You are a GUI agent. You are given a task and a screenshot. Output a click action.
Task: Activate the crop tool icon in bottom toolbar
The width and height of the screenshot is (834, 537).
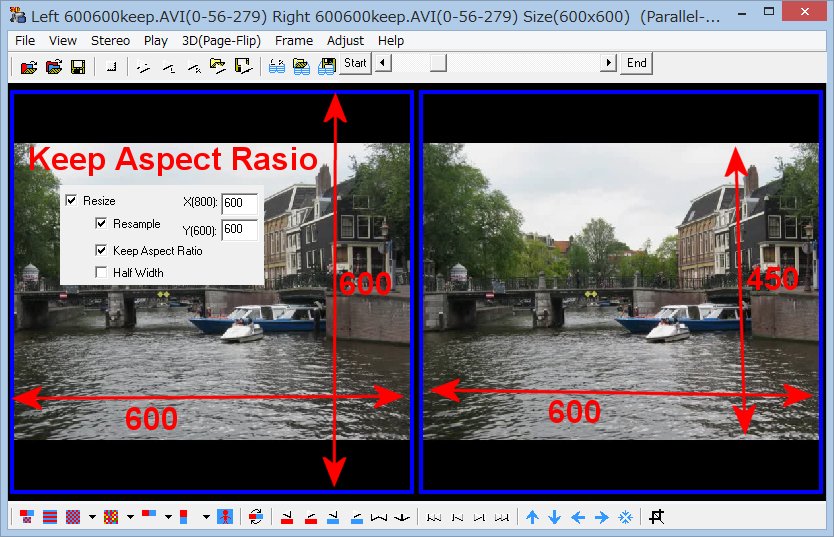(657, 517)
